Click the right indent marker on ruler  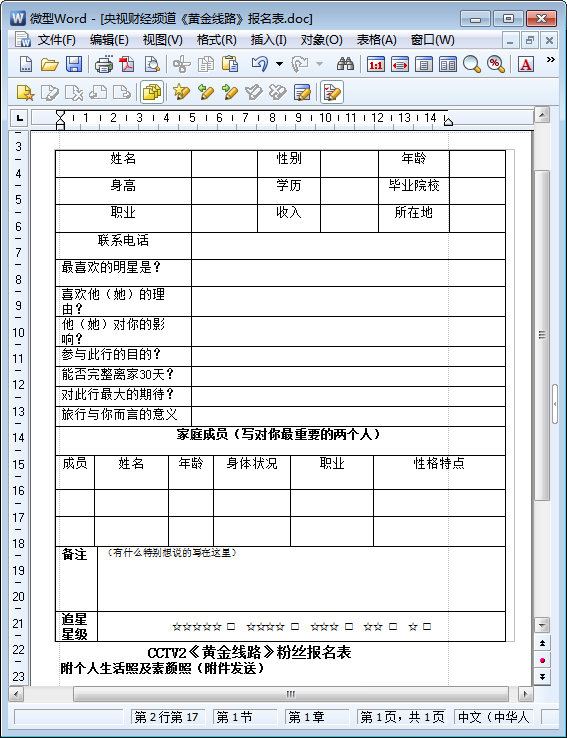(448, 121)
